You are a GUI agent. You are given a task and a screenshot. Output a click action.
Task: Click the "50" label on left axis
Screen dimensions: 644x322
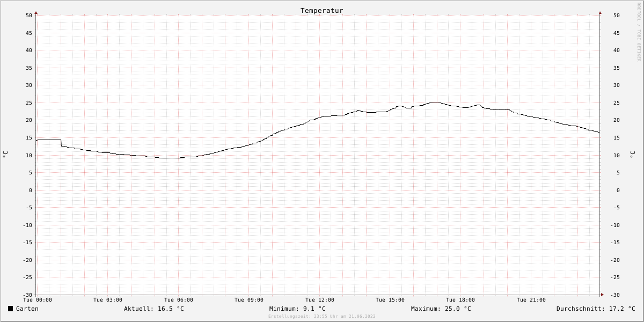29,16
